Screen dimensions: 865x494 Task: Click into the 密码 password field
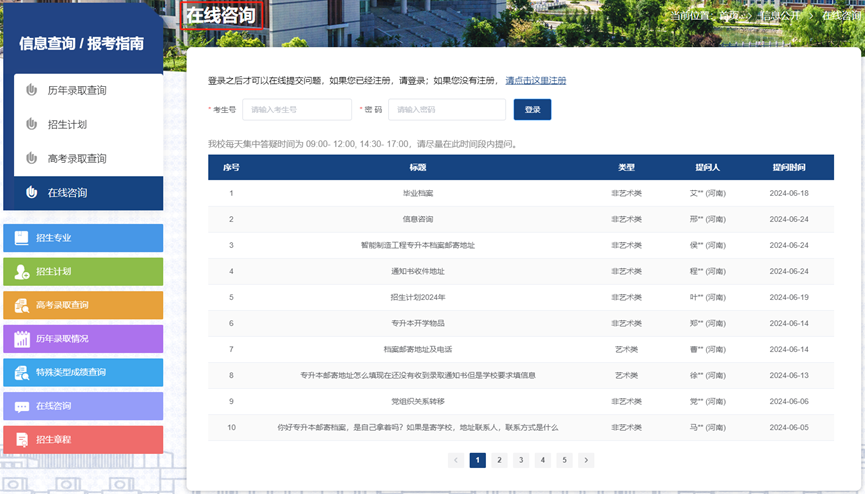pyautogui.click(x=446, y=109)
